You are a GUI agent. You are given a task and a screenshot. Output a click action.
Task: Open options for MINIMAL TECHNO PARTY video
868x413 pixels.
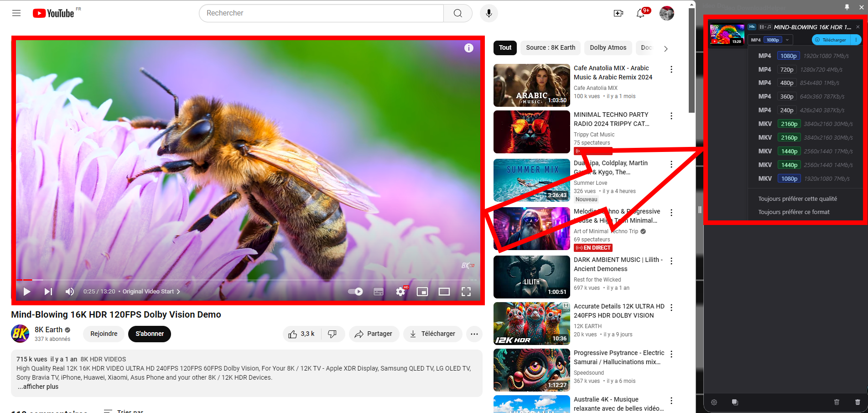click(x=671, y=116)
